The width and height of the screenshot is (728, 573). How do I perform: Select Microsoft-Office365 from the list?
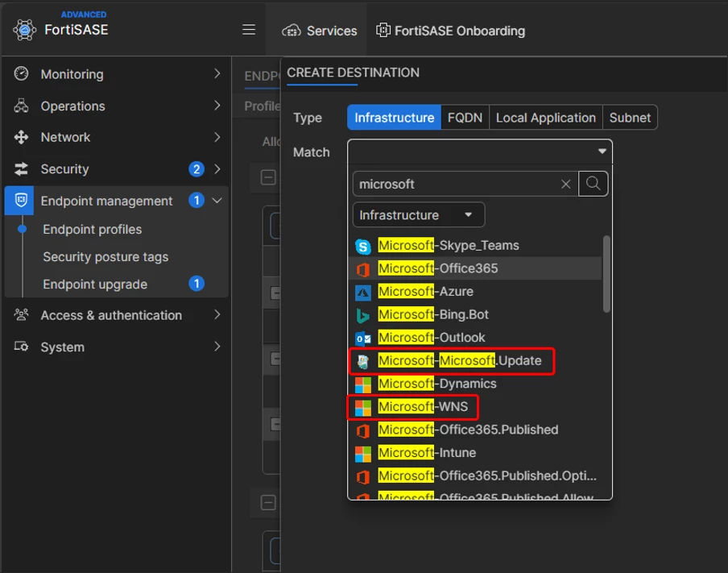click(x=475, y=268)
